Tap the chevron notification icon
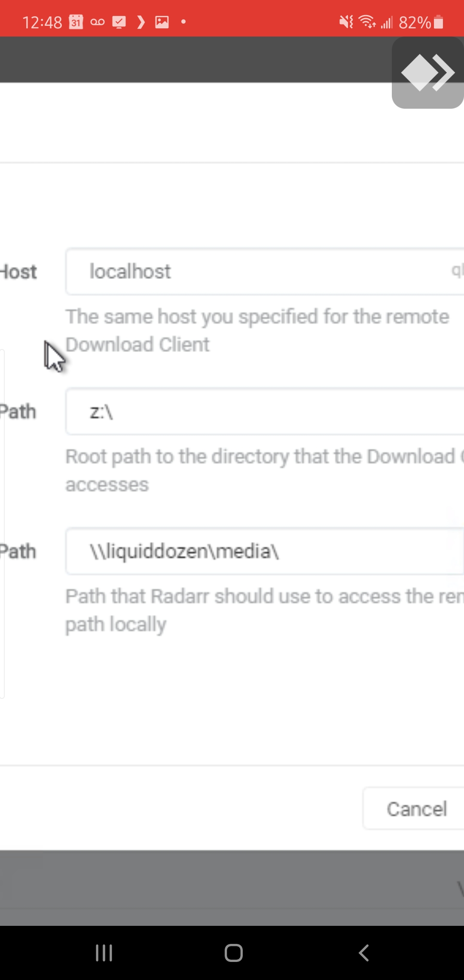This screenshot has height=980, width=464. point(140,22)
